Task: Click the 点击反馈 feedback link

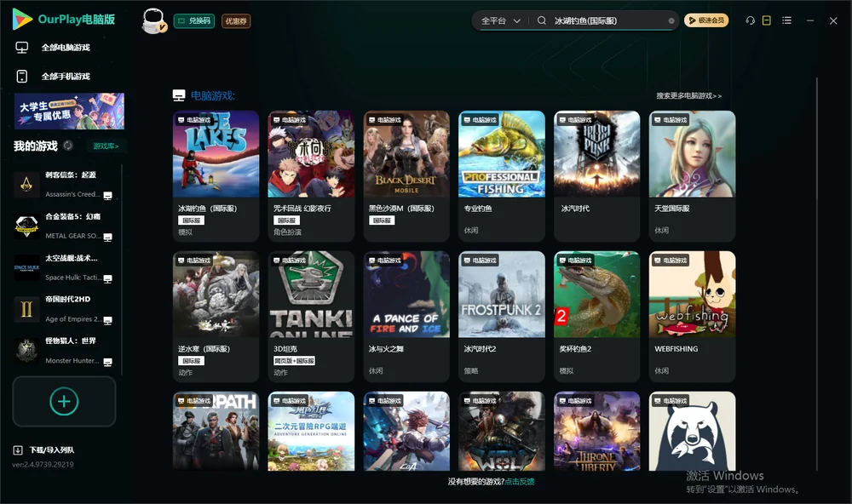Action: (x=520, y=482)
